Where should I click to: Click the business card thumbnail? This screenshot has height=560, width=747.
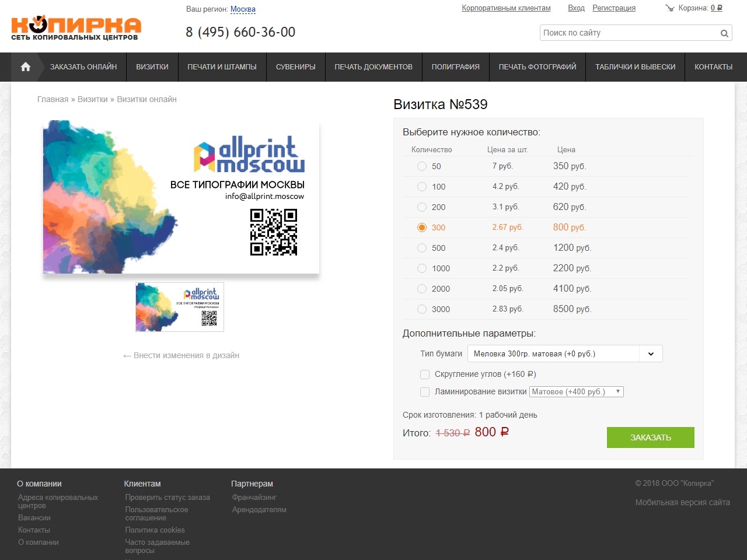coord(180,307)
